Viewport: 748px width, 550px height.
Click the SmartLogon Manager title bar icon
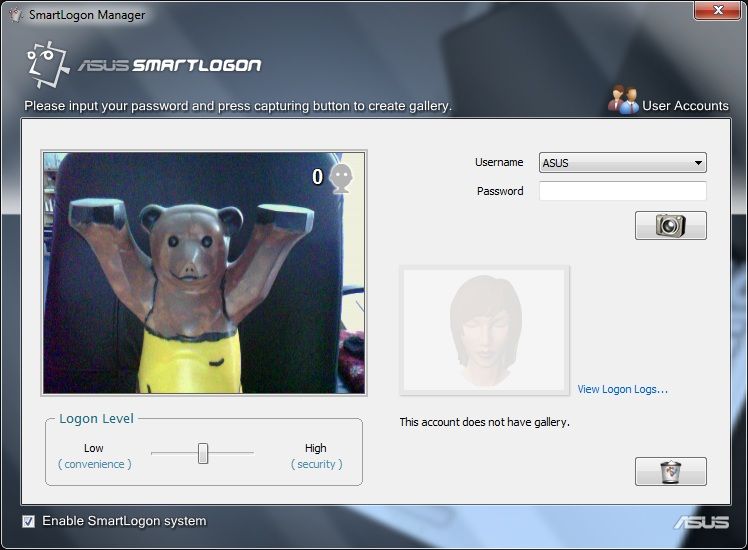(14, 15)
